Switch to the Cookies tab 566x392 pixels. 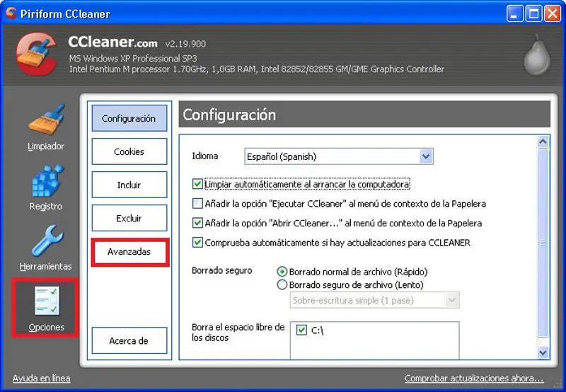(x=129, y=151)
